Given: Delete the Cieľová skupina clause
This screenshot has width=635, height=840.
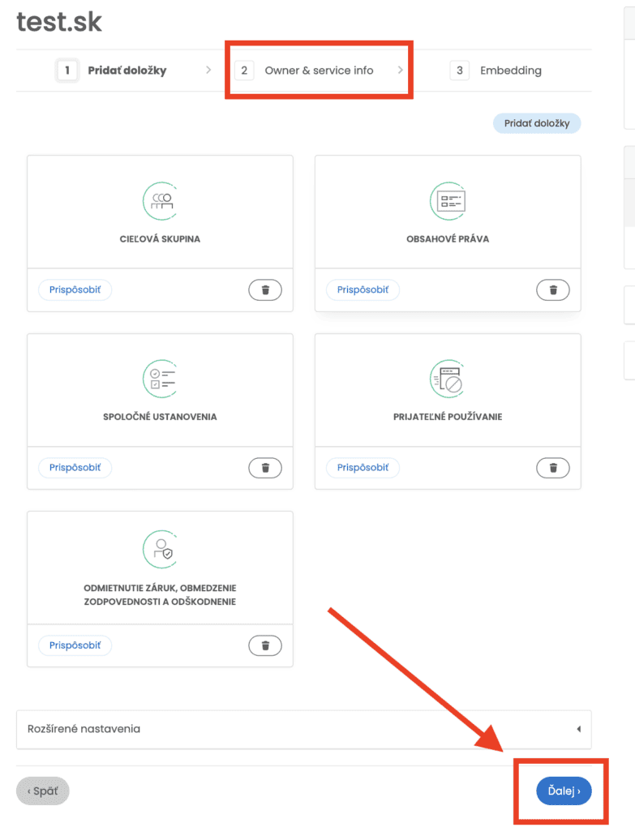Looking at the screenshot, I should [264, 289].
